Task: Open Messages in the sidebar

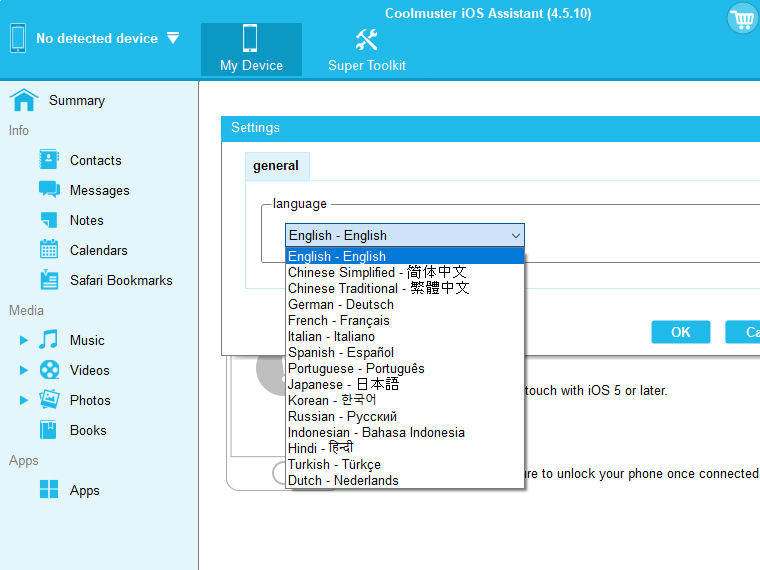Action: [x=99, y=190]
